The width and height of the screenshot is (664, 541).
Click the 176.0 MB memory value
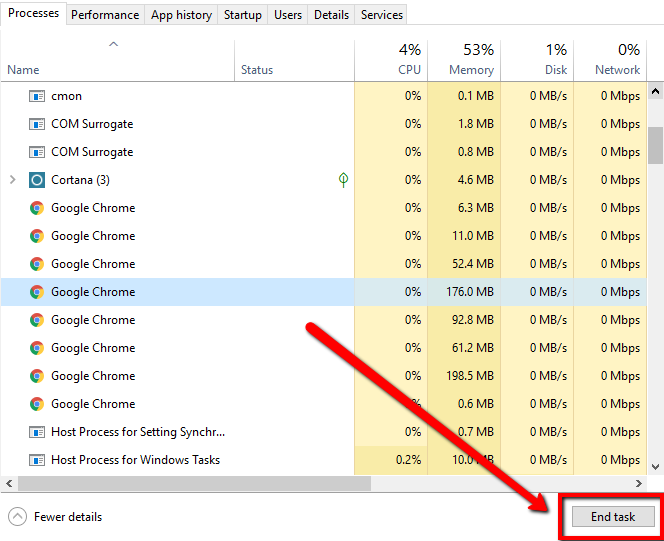click(470, 292)
